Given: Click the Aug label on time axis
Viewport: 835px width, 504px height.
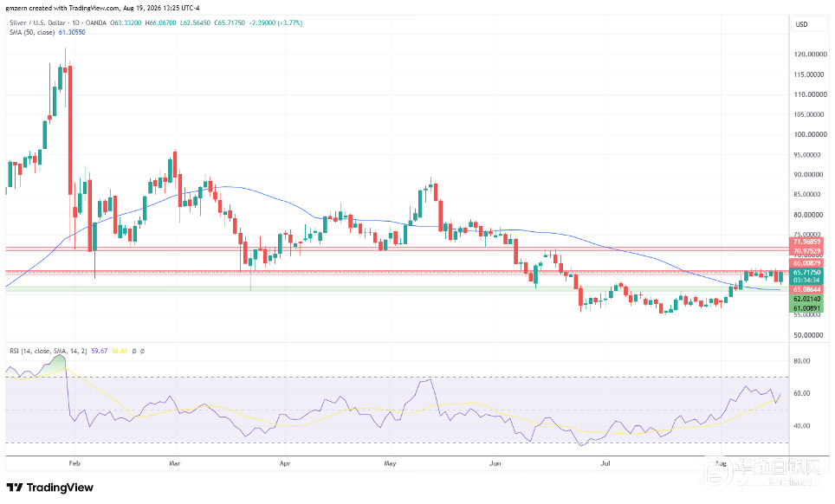Looking at the screenshot, I should coord(721,463).
